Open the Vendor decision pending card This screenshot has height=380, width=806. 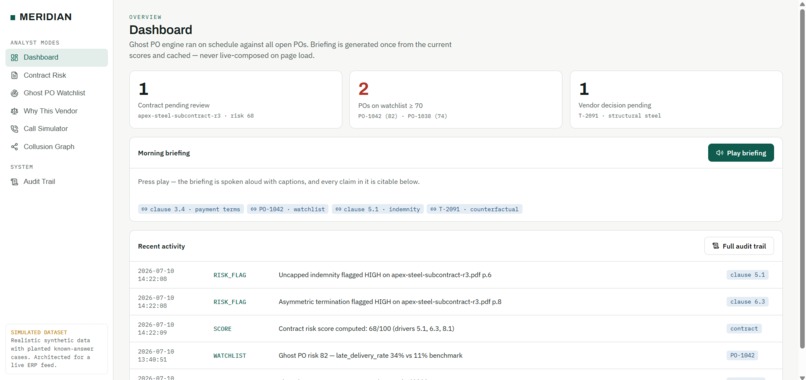[x=676, y=100]
